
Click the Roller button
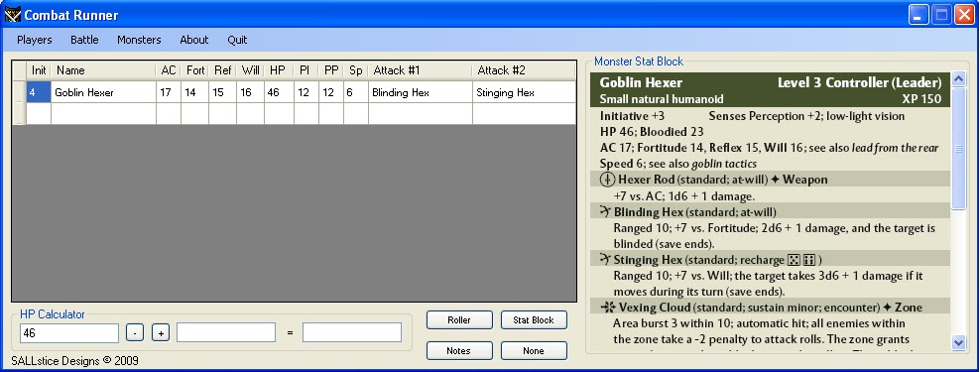click(x=459, y=320)
